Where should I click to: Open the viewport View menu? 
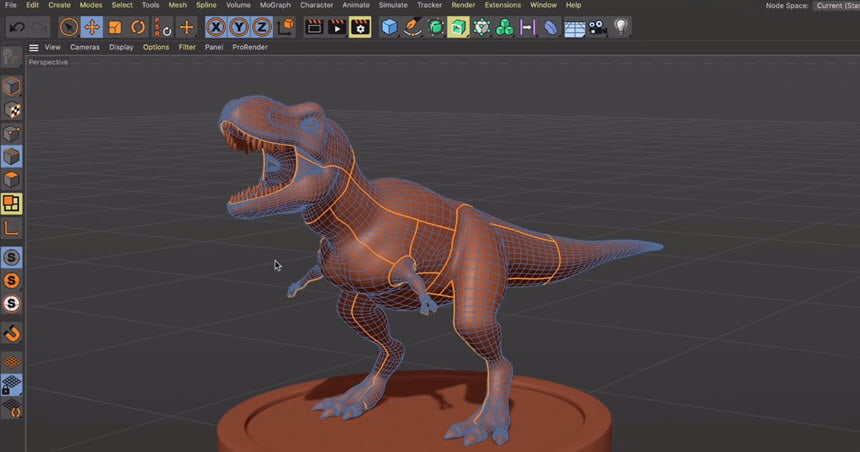coord(53,47)
